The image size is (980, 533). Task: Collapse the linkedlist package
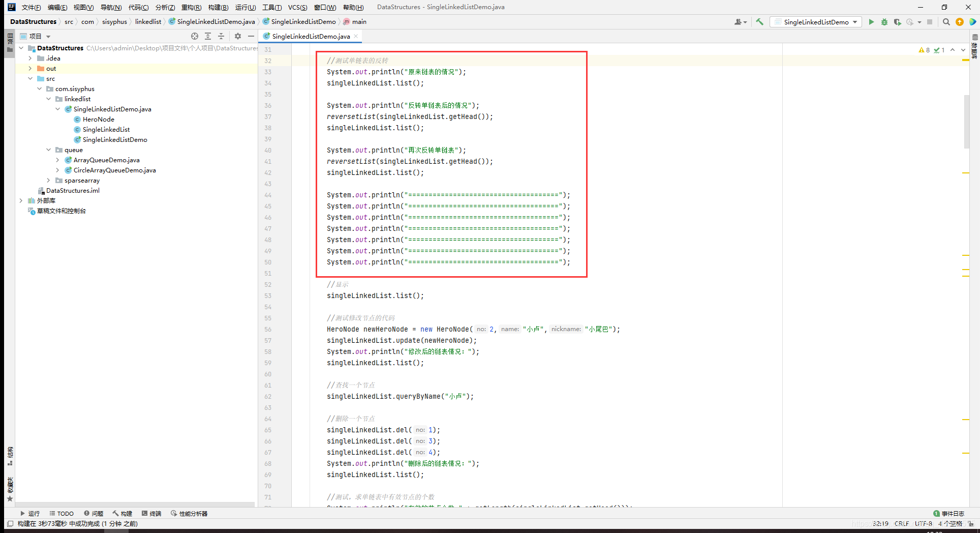pyautogui.click(x=48, y=99)
